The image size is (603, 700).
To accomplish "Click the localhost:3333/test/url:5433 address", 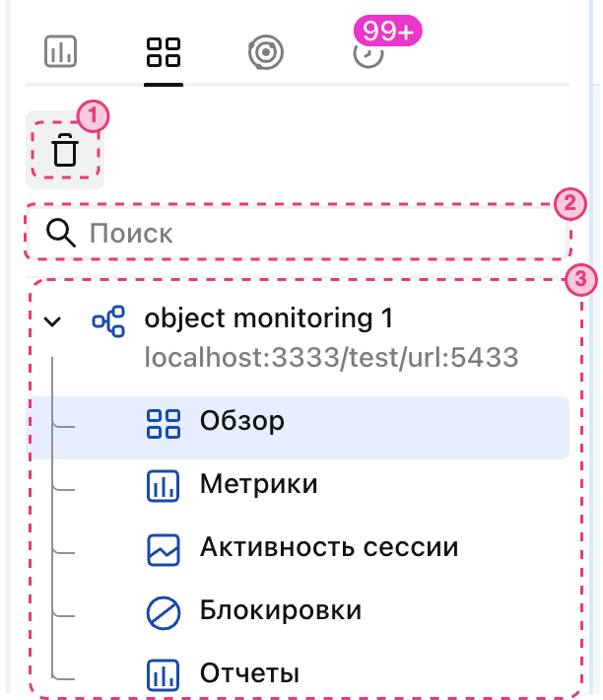I will 331,357.
